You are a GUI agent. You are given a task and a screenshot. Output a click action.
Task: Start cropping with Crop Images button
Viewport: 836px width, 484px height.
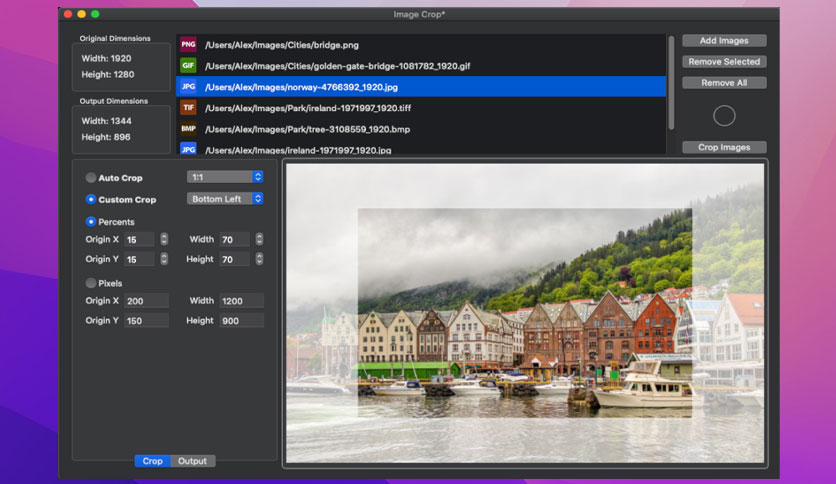pos(724,147)
